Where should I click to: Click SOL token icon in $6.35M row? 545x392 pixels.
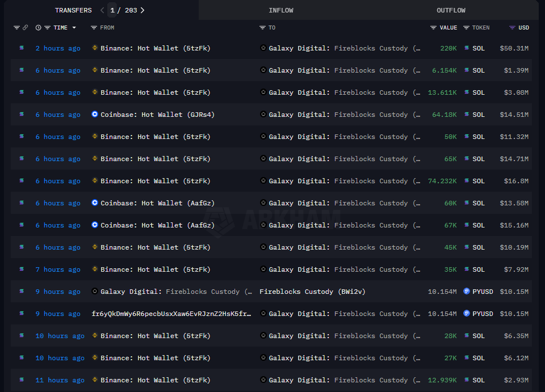click(x=467, y=336)
